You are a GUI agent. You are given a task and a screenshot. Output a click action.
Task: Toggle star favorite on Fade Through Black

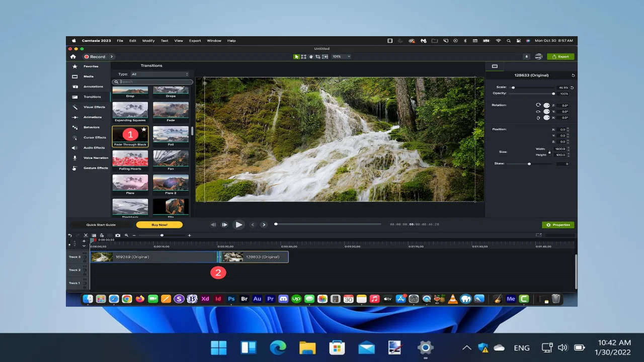click(144, 130)
